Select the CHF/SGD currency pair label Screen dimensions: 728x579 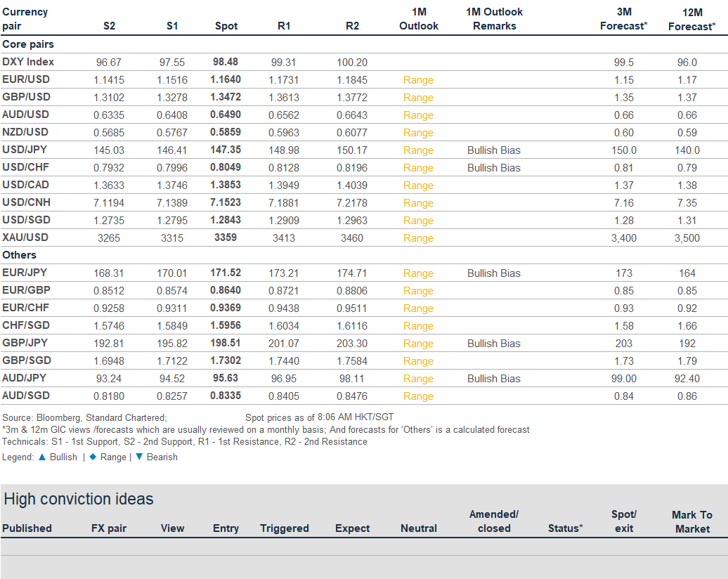[x=26, y=325]
